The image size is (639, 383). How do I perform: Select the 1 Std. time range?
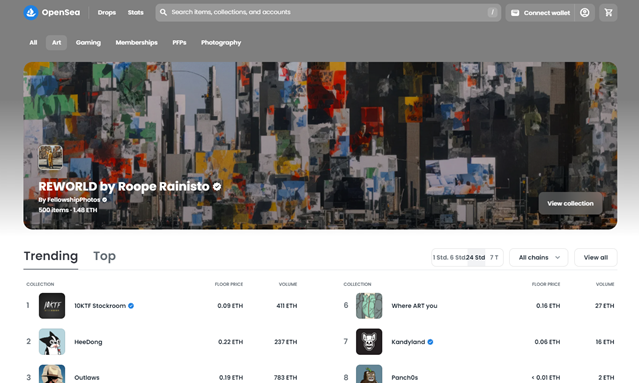click(x=440, y=258)
